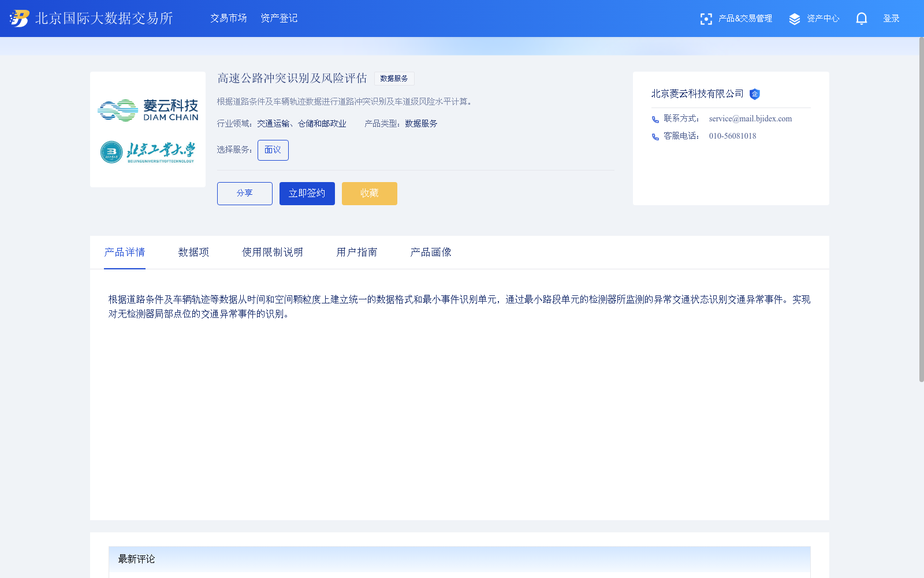Open the 用户指南 tab

tap(357, 253)
